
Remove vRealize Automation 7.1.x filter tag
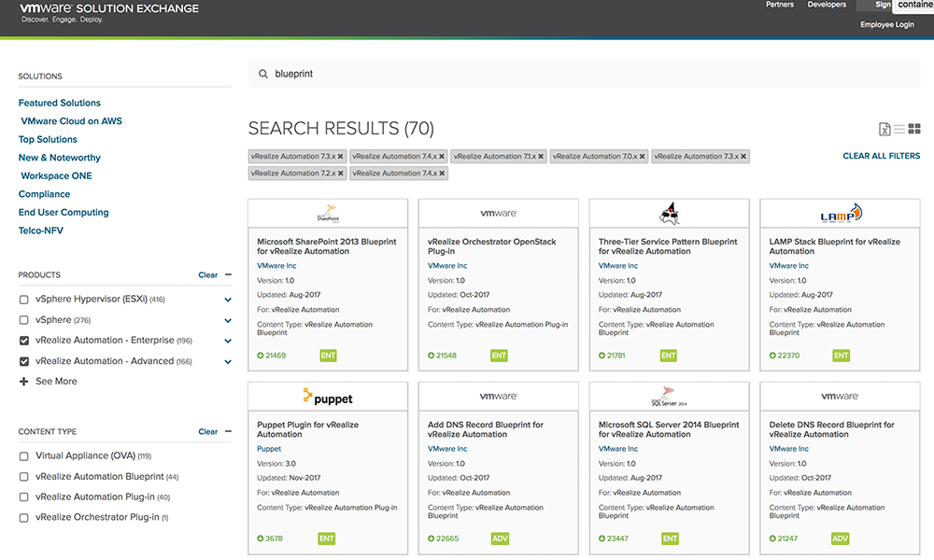541,157
